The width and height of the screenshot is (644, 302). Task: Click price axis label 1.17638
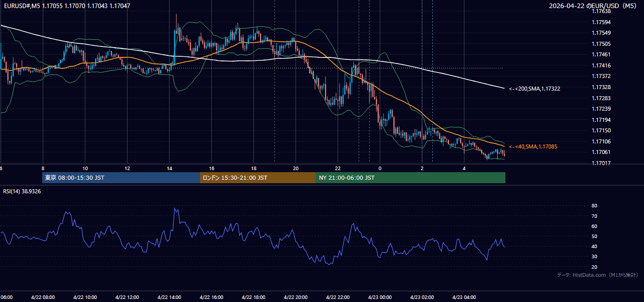602,11
